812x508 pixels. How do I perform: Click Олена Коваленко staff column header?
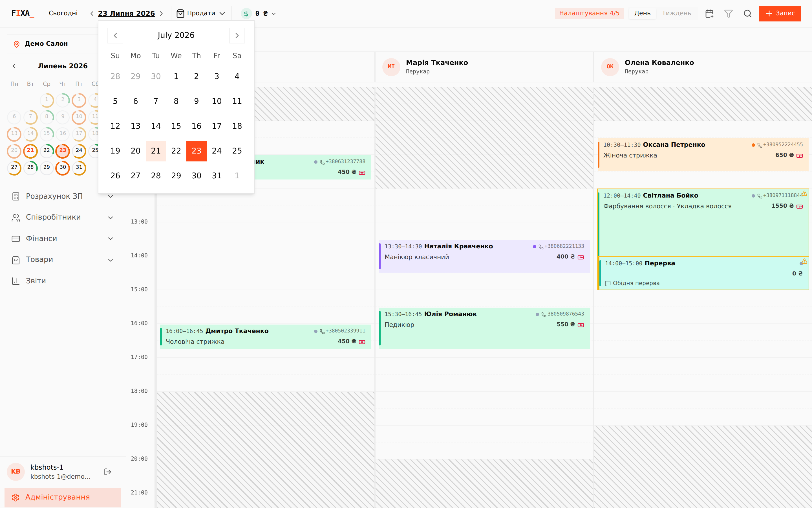coord(703,67)
